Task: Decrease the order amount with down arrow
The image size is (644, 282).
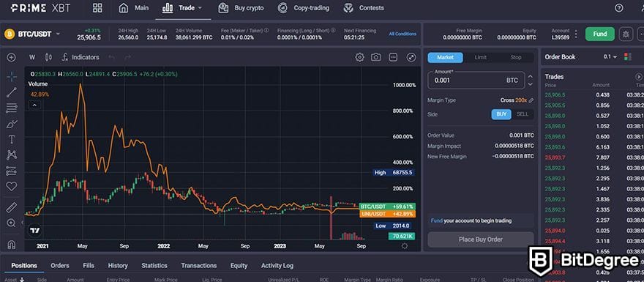Action: point(531,84)
